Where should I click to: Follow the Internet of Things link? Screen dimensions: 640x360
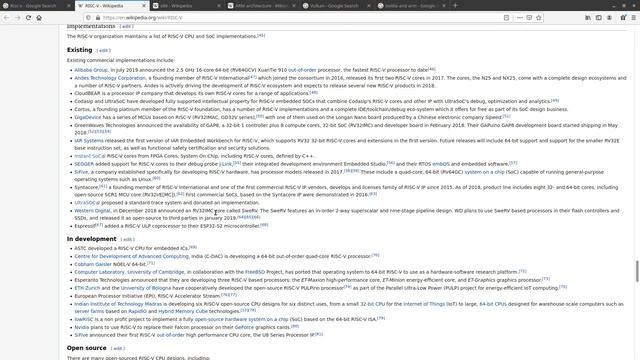(x=424, y=304)
